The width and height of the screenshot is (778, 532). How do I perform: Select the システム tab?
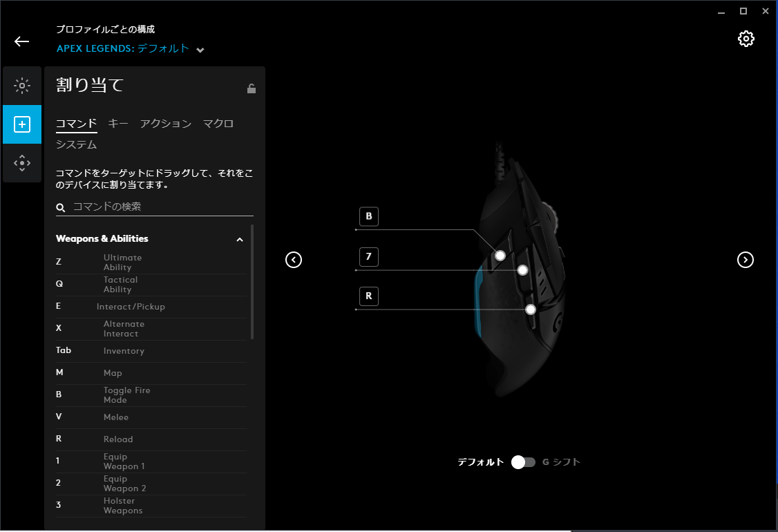[x=76, y=144]
